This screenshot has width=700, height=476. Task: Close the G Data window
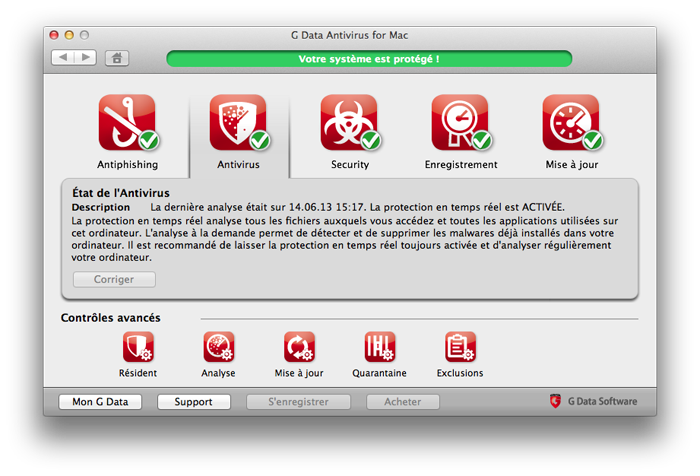click(x=54, y=35)
